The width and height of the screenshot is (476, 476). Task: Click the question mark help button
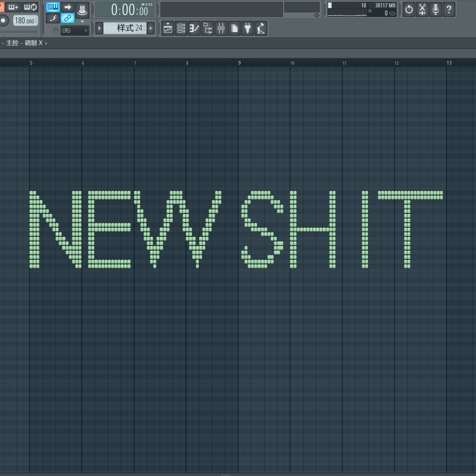click(449, 9)
